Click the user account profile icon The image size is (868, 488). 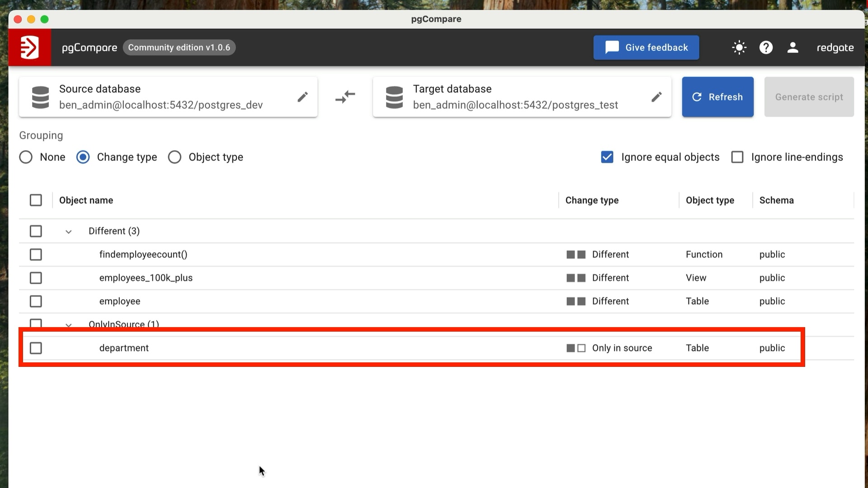(793, 47)
